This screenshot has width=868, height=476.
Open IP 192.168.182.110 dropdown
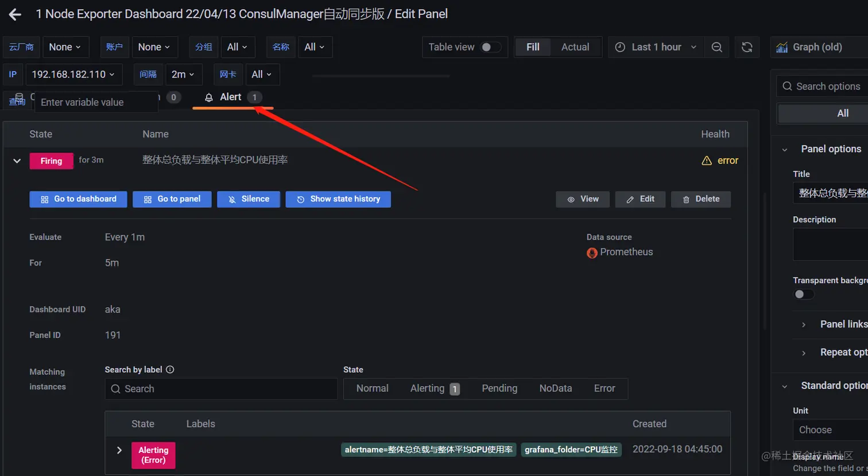pyautogui.click(x=73, y=75)
